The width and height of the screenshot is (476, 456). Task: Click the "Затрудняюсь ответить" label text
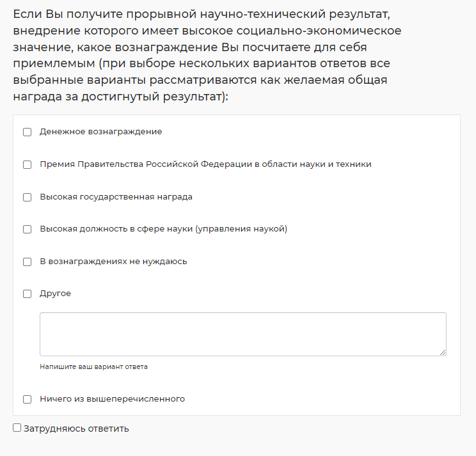click(76, 428)
